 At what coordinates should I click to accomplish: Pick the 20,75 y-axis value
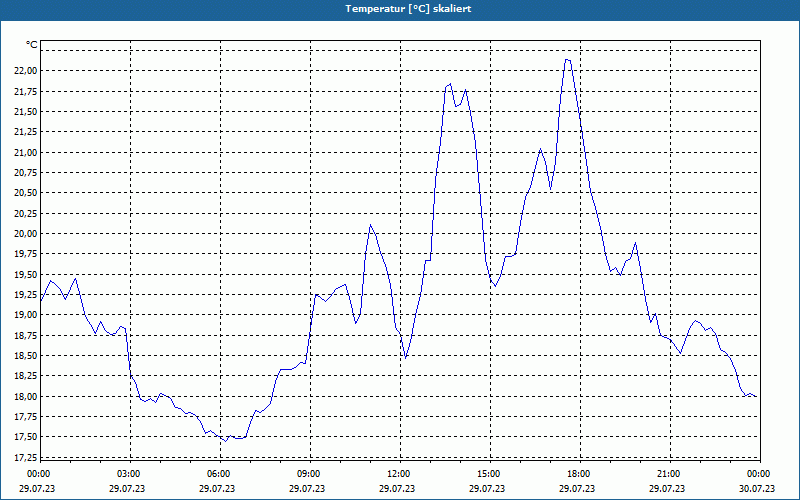[24, 172]
